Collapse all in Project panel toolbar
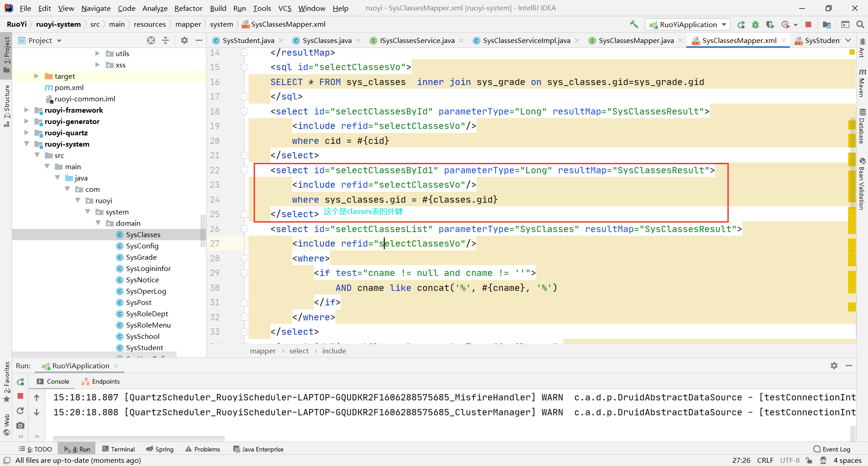868x466 pixels. click(165, 40)
